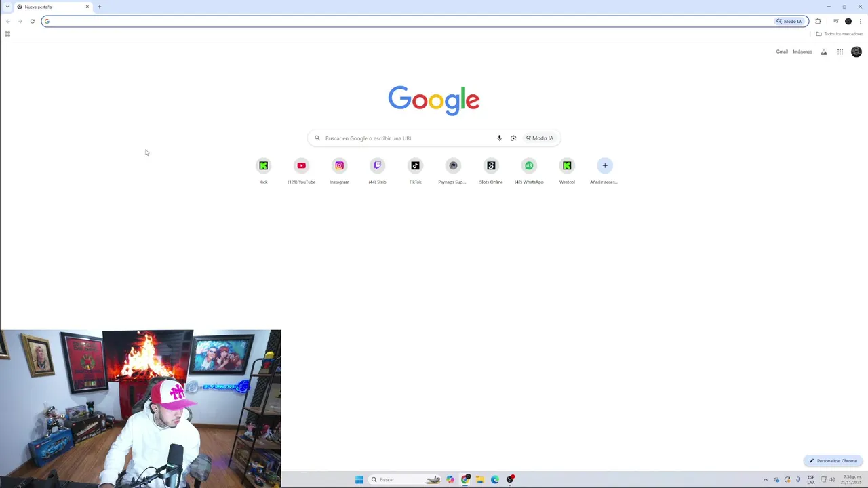Click the taskbar clock and date
Viewport: 868px width, 488px height.
click(852, 479)
